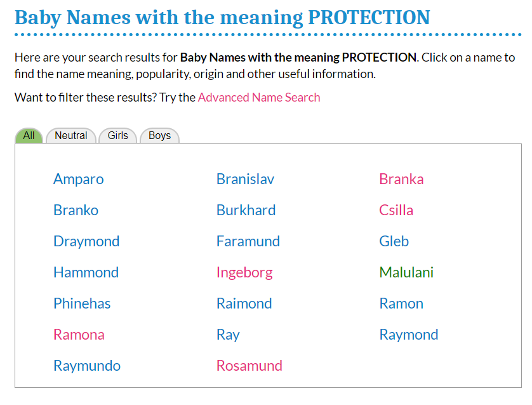Open the Advanced Name Search link
532x405 pixels.
[259, 97]
